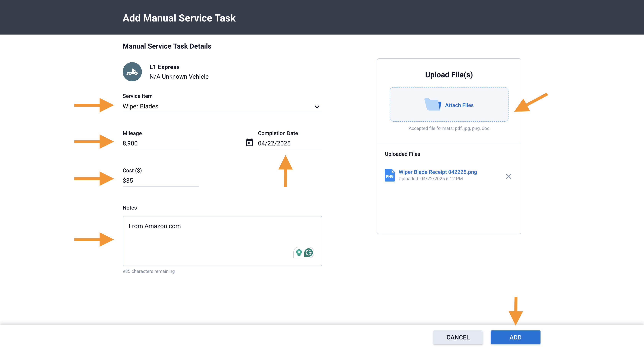Expand the Service Item dropdown chevron

tap(317, 107)
